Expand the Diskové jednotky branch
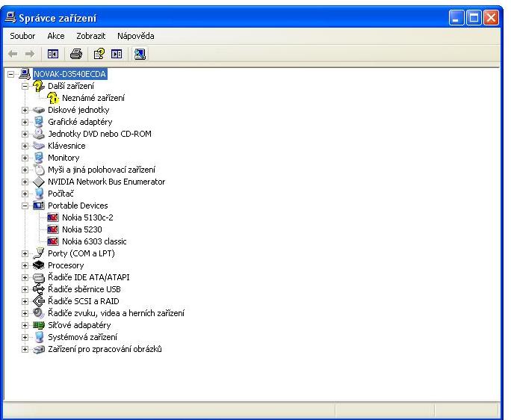Screen dimensions: 511x420 [25, 110]
